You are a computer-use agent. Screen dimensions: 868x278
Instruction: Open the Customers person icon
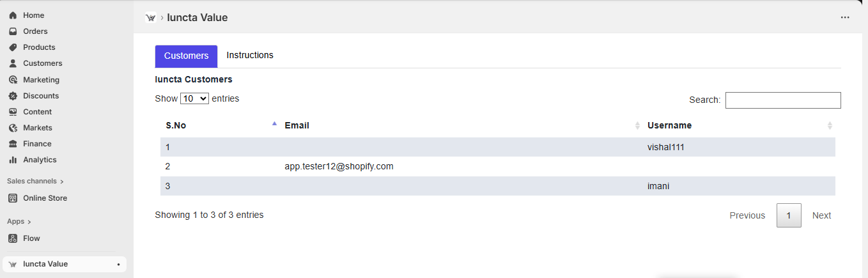(x=13, y=63)
